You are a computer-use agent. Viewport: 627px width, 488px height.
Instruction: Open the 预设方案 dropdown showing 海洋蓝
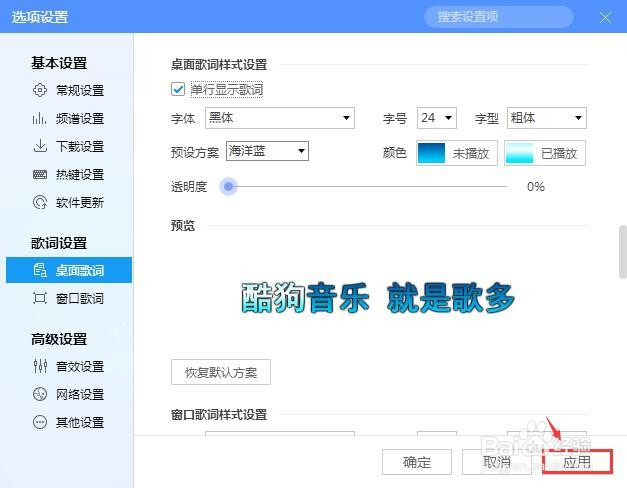click(268, 151)
